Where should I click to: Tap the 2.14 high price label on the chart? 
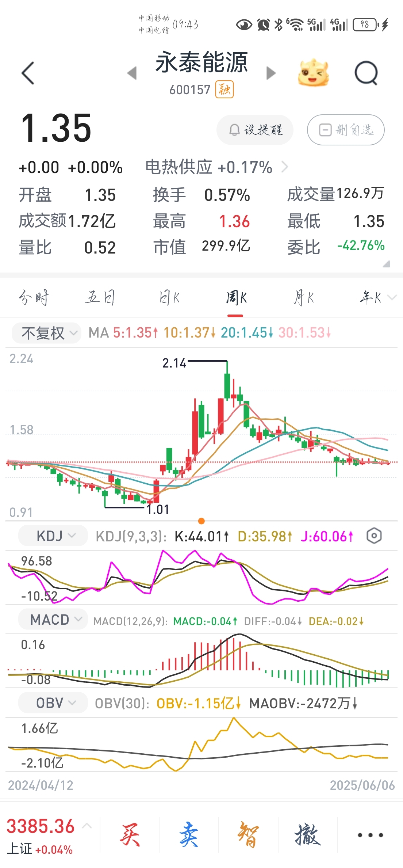pos(174,363)
